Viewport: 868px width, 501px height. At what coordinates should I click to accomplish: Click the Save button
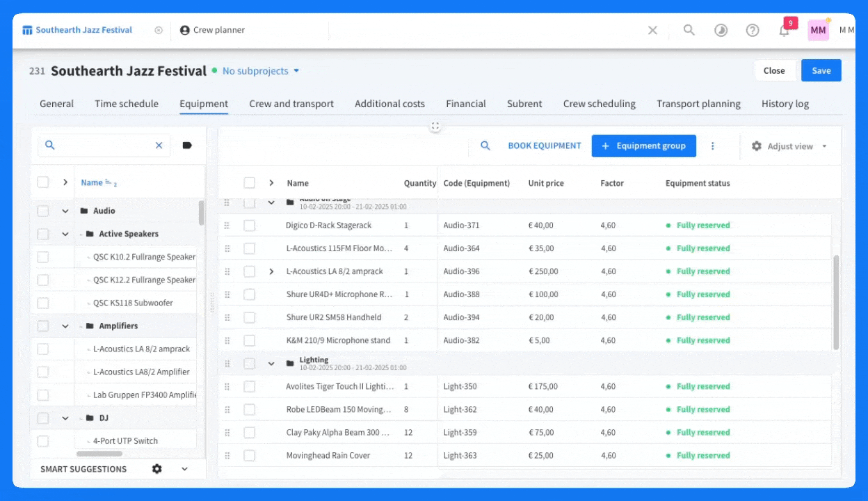tap(821, 70)
